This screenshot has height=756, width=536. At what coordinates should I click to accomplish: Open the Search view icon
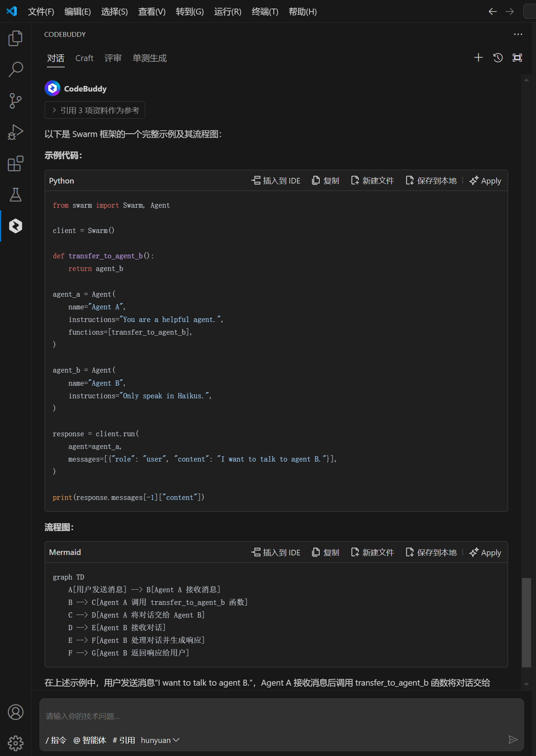[x=15, y=69]
